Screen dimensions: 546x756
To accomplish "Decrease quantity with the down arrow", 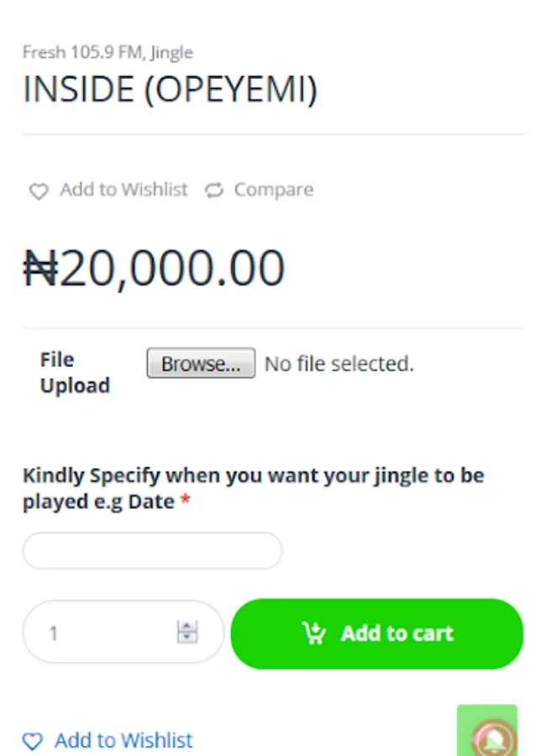I will pyautogui.click(x=187, y=638).
